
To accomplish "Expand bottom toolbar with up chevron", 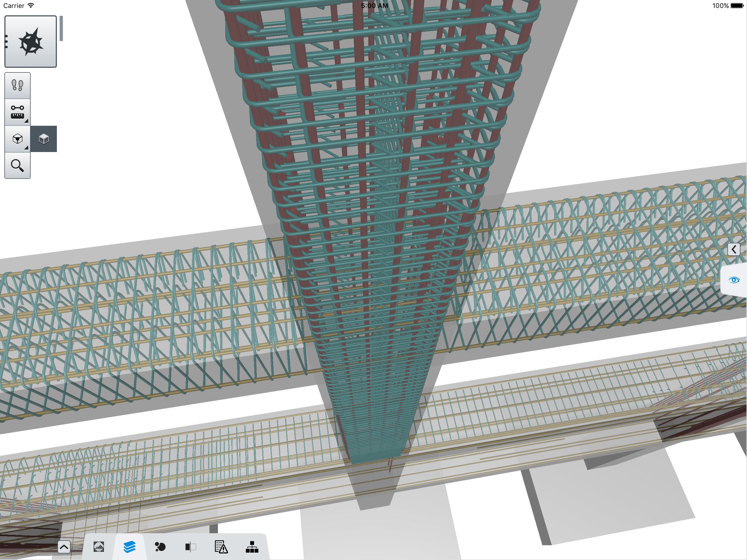I will coord(64,547).
